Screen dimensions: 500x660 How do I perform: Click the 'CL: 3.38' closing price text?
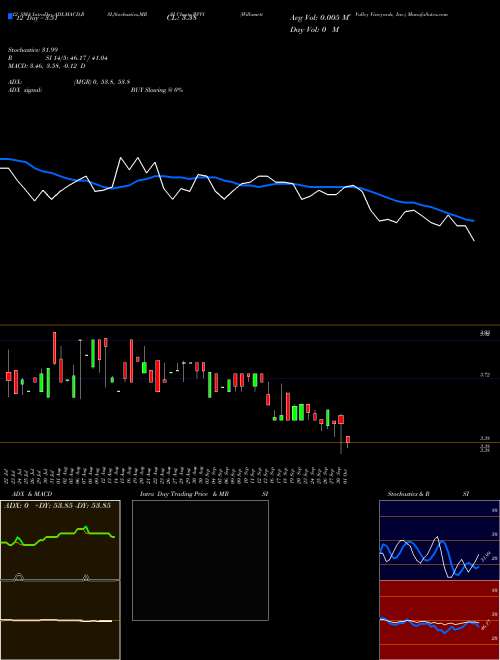click(x=182, y=18)
